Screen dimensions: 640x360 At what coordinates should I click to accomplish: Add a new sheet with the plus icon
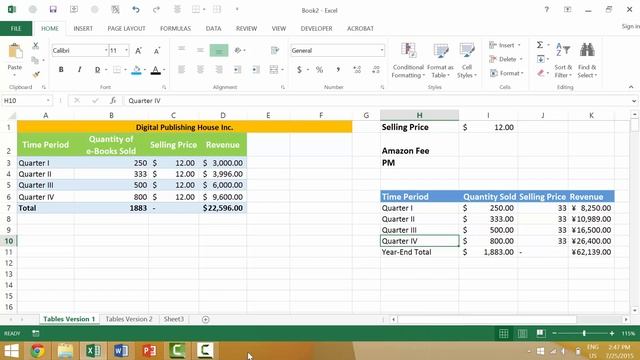(205, 319)
